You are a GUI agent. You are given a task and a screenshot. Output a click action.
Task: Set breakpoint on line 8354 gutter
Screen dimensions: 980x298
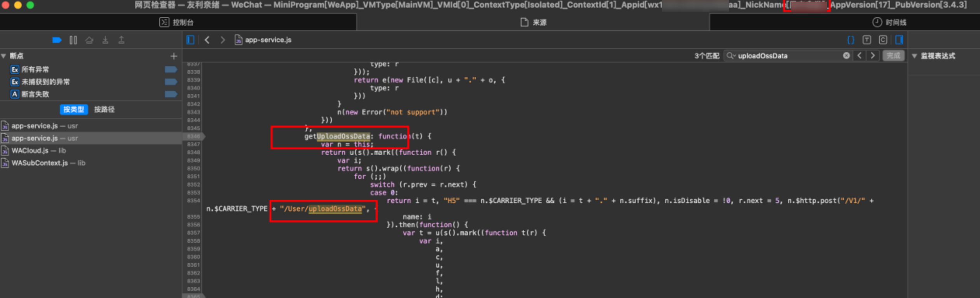(x=193, y=201)
